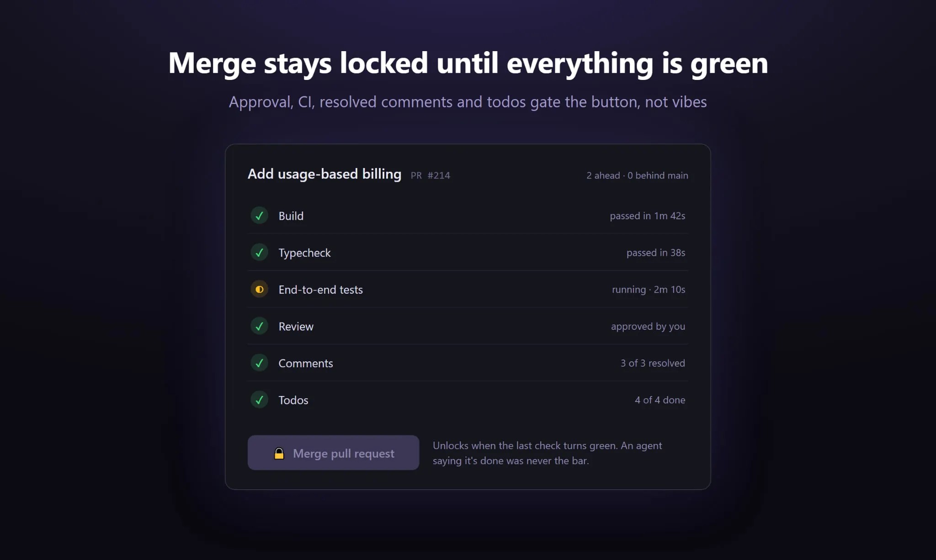Click the padlock icon on the merge button
Screen dimensions: 936x560
click(x=279, y=453)
